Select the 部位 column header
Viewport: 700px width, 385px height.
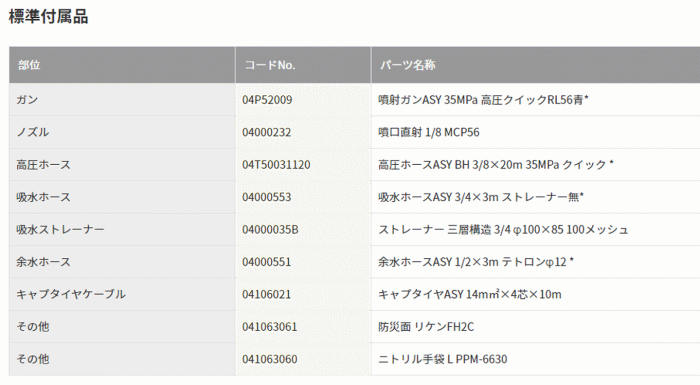(x=122, y=65)
